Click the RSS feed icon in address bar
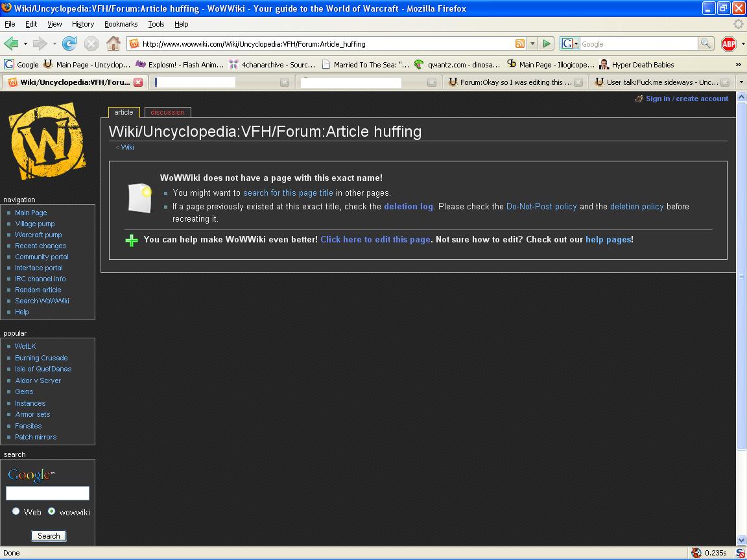The width and height of the screenshot is (747, 560). point(519,43)
